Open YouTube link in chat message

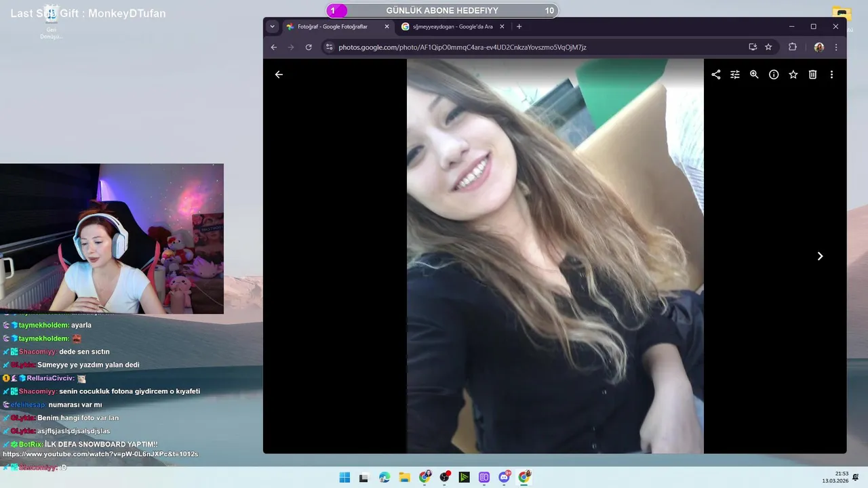click(x=100, y=454)
